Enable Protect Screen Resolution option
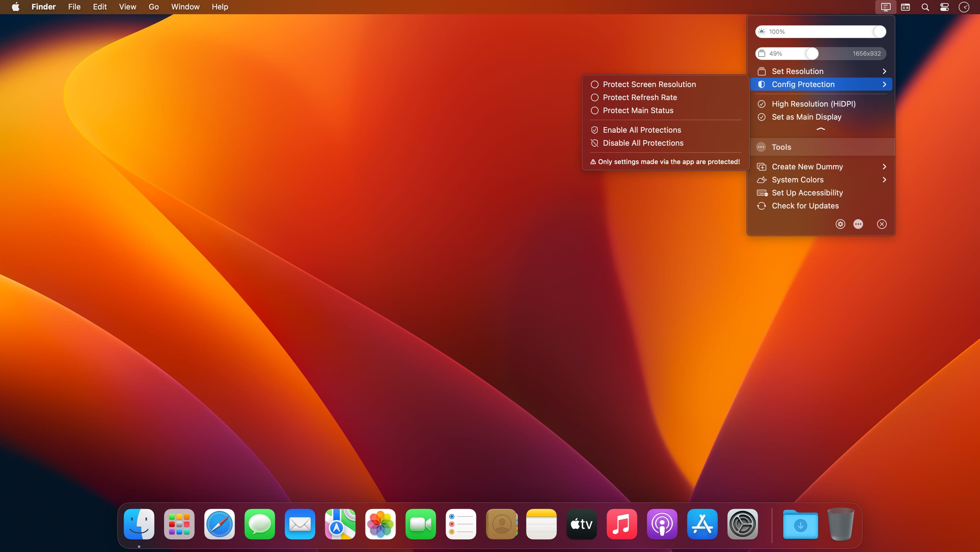Image resolution: width=980 pixels, height=552 pixels. [649, 84]
